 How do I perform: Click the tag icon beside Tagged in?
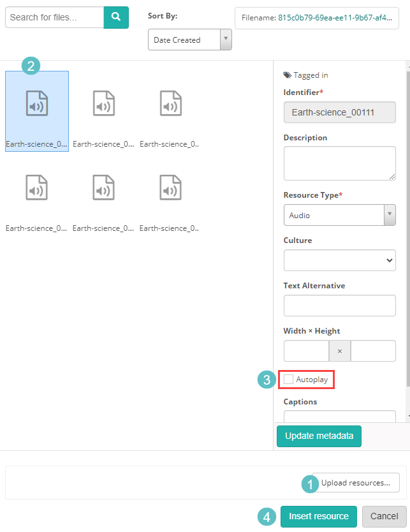(287, 75)
